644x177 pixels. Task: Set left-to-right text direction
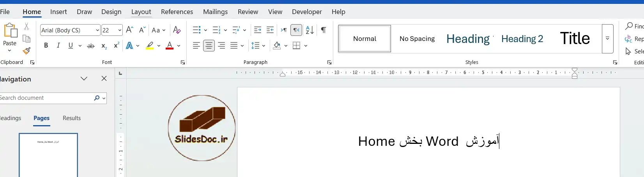point(284,30)
